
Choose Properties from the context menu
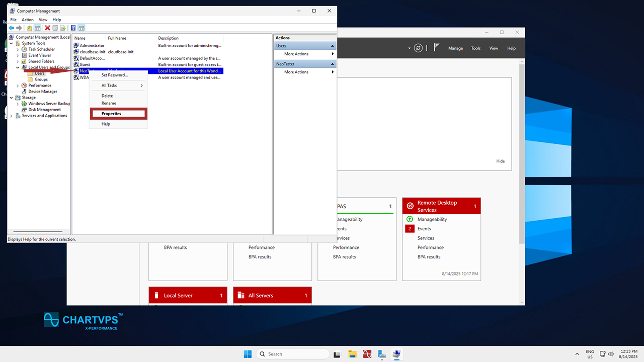[111, 114]
